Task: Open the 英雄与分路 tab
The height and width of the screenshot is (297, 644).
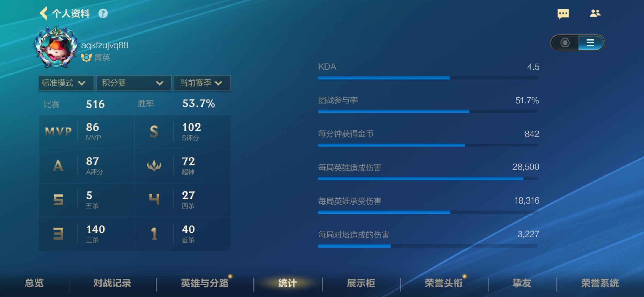Action: [204, 283]
